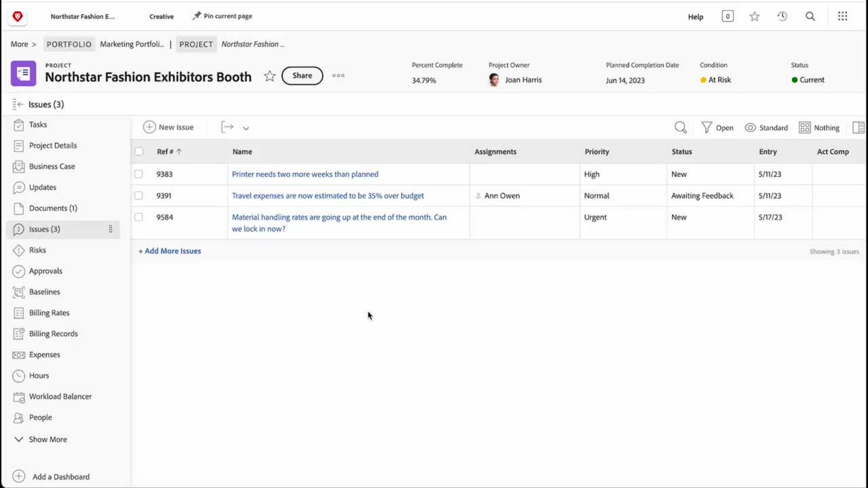Open the Travel expenses issue link

[327, 196]
